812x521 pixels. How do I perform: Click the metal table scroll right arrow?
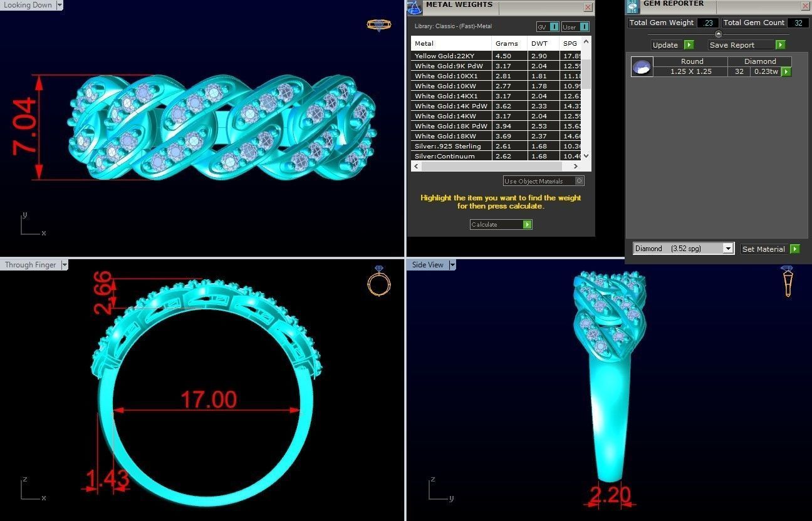[x=576, y=167]
